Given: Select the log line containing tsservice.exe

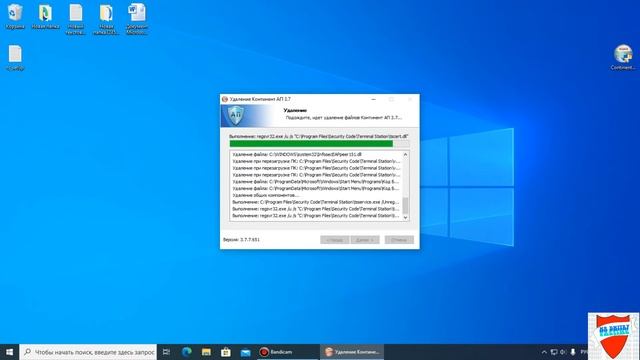Looking at the screenshot, I should 316,202.
